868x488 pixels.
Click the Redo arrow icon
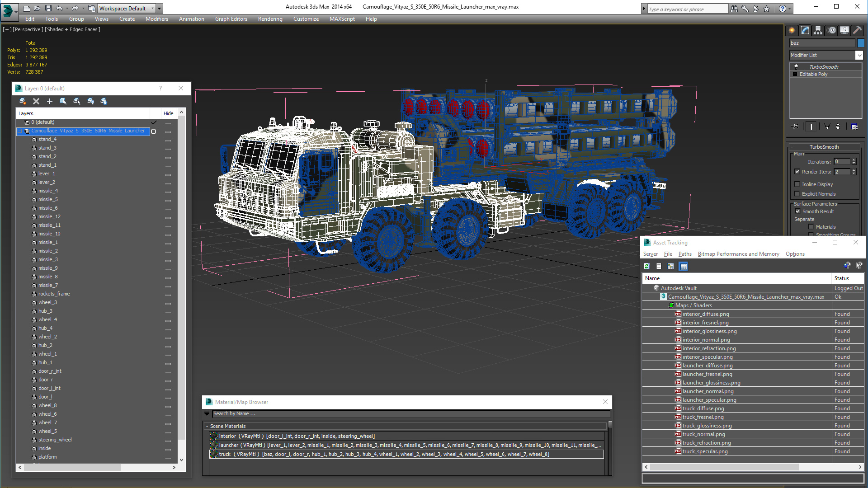click(75, 8)
